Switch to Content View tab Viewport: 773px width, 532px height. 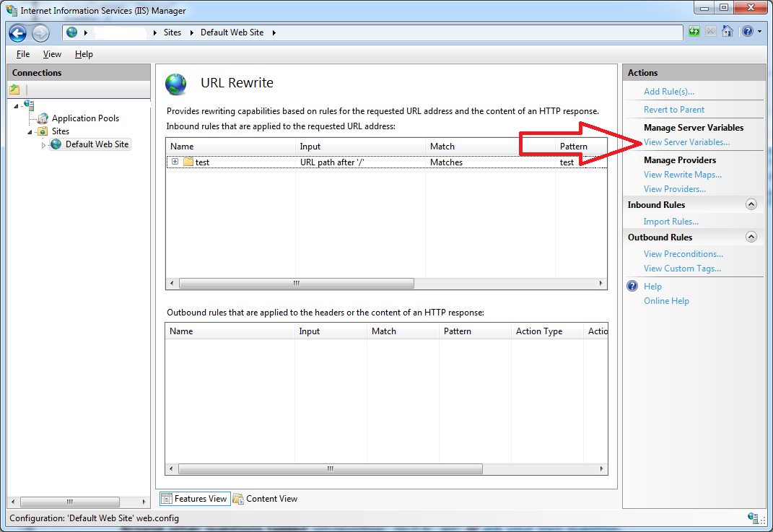tap(265, 499)
